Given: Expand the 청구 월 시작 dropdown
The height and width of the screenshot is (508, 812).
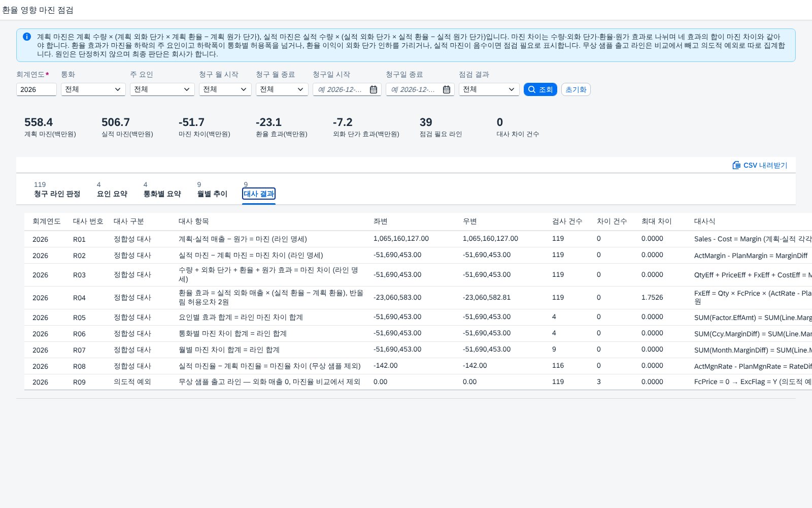Looking at the screenshot, I should tap(225, 89).
